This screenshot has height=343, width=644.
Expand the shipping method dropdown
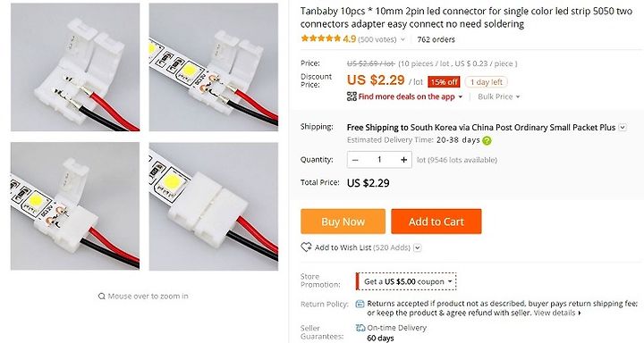click(x=623, y=128)
